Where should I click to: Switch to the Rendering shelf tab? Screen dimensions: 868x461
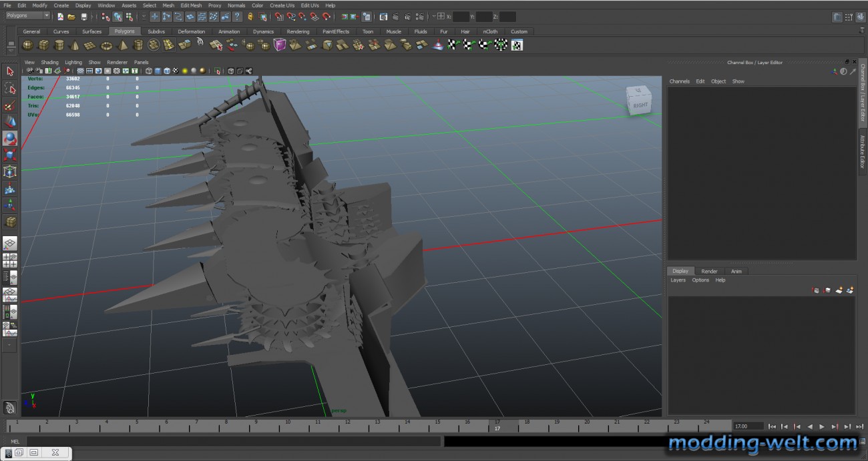tap(298, 31)
